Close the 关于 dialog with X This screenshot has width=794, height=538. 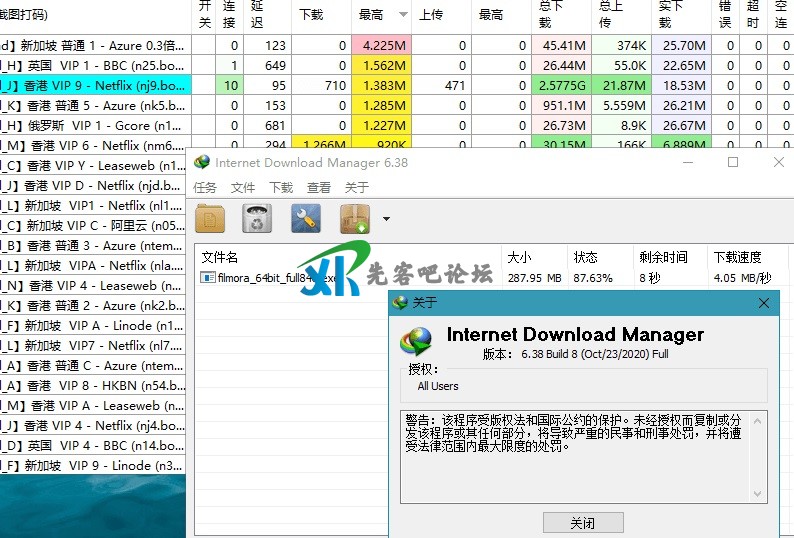(x=764, y=303)
